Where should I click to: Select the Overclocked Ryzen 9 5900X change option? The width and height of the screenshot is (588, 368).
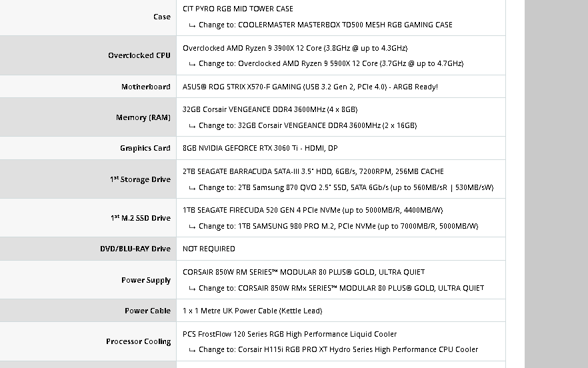click(331, 63)
